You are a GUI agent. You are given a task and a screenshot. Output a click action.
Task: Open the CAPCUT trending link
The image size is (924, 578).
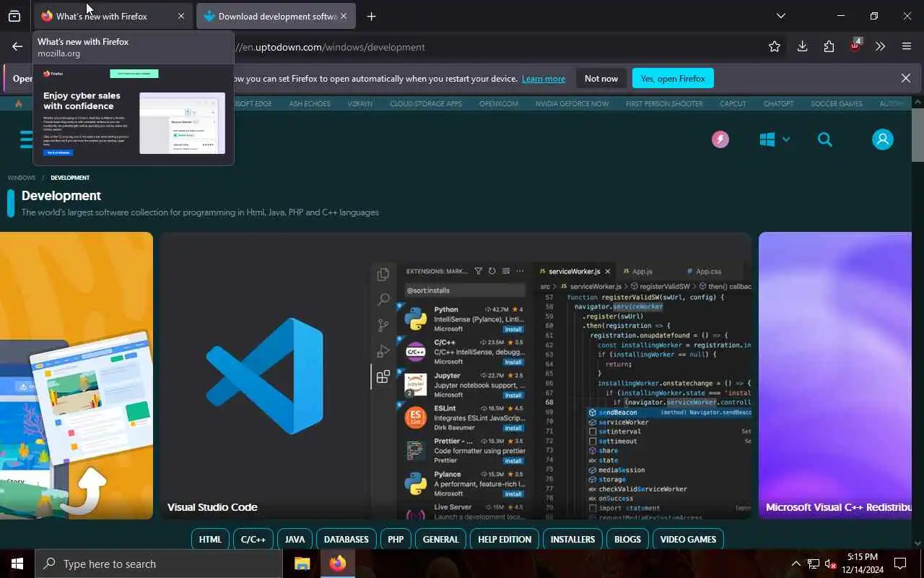click(733, 103)
